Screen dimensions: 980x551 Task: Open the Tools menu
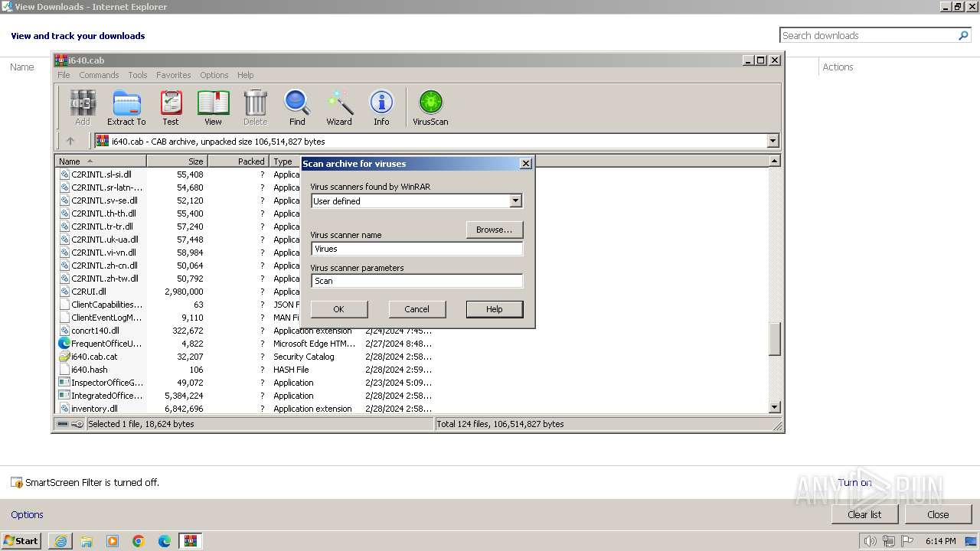tap(138, 75)
